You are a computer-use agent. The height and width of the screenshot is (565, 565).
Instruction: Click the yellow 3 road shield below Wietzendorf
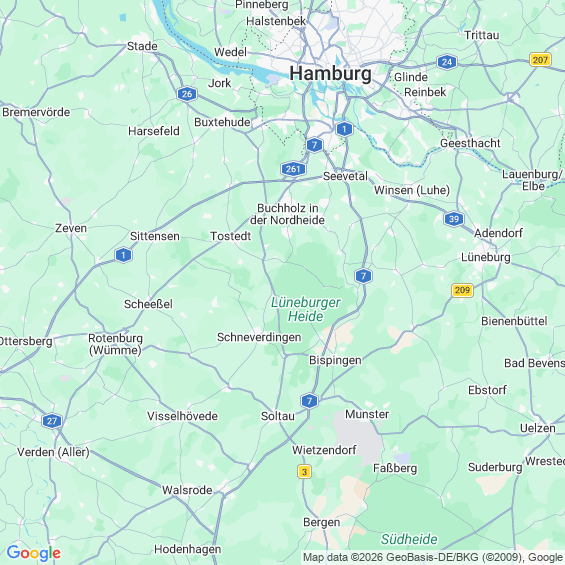[304, 472]
